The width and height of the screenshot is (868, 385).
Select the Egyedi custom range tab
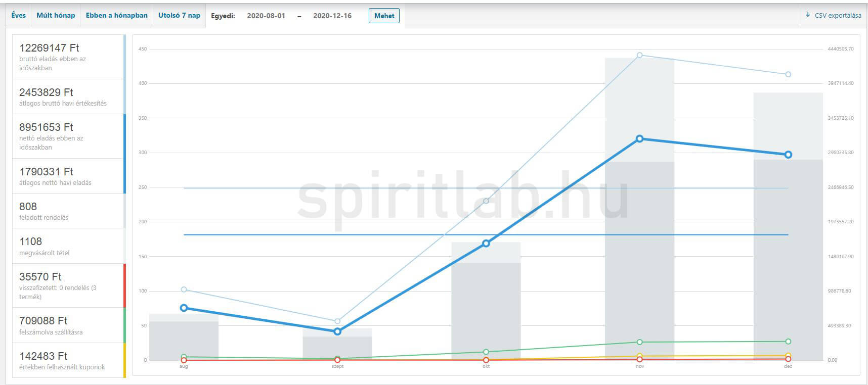point(223,16)
